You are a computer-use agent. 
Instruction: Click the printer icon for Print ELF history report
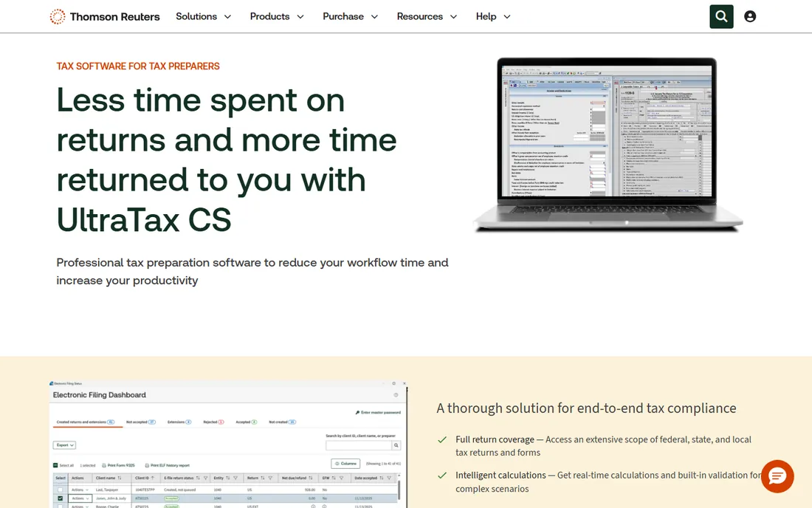pos(147,465)
